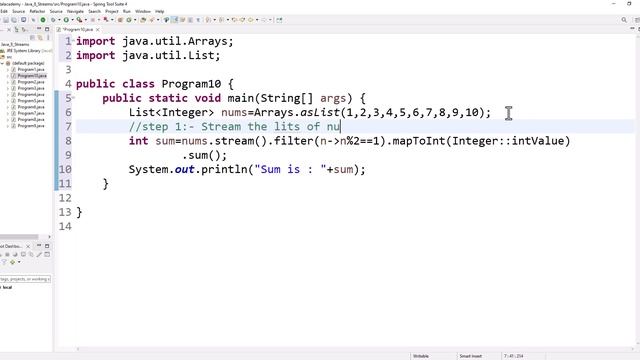Click the green New Java Class icon
640x360 pixels.
129,20
